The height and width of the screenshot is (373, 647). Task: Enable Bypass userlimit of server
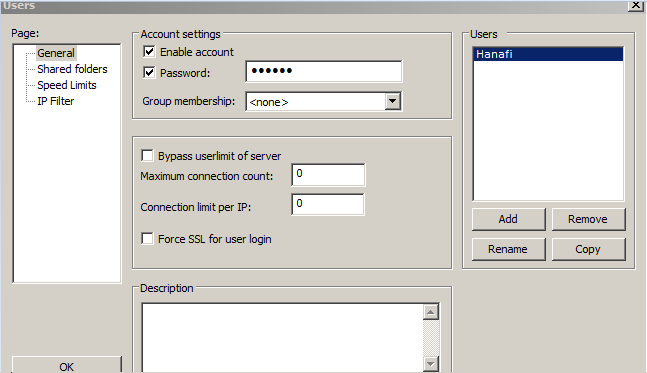(x=147, y=156)
